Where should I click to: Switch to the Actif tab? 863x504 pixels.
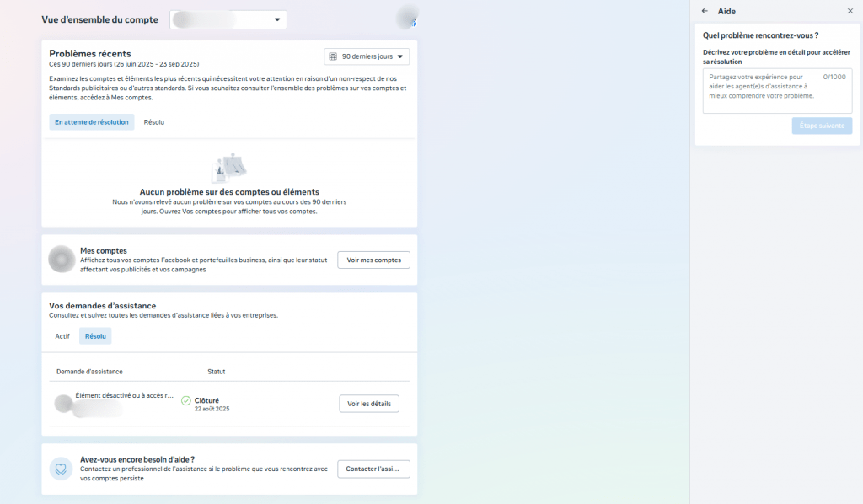(x=62, y=335)
